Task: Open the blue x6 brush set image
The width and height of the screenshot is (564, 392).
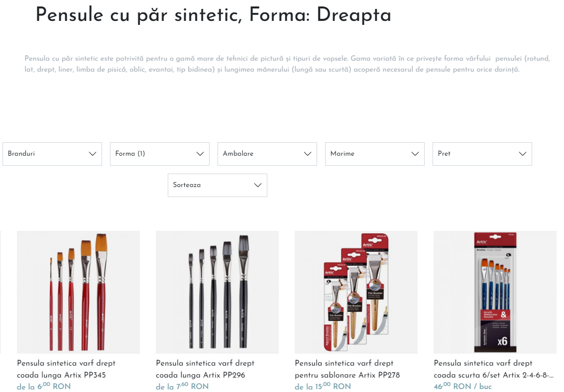Action: tap(495, 292)
